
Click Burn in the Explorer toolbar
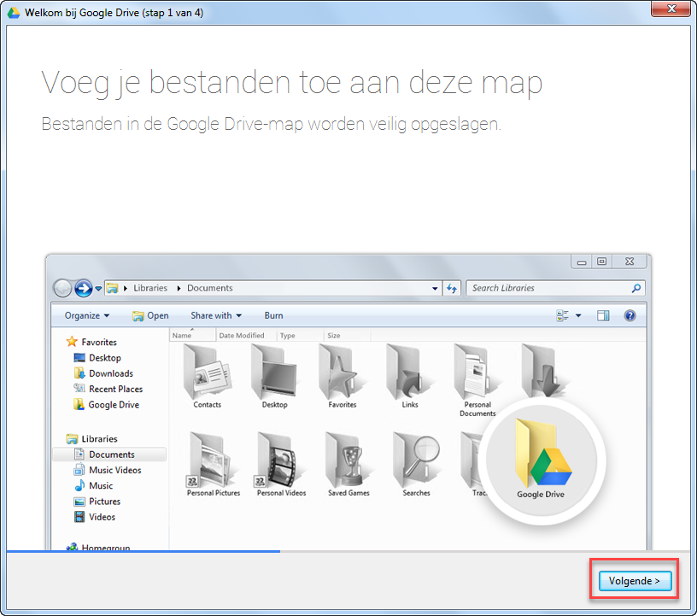click(x=274, y=316)
